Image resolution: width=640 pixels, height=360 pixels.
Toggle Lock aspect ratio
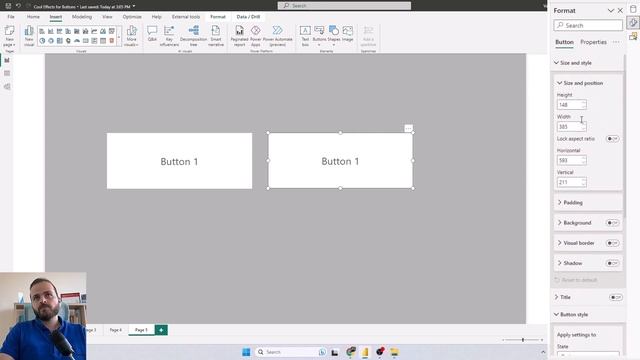612,139
